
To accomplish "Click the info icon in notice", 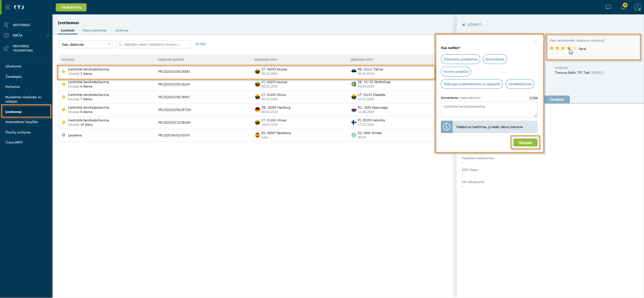I will point(447,127).
